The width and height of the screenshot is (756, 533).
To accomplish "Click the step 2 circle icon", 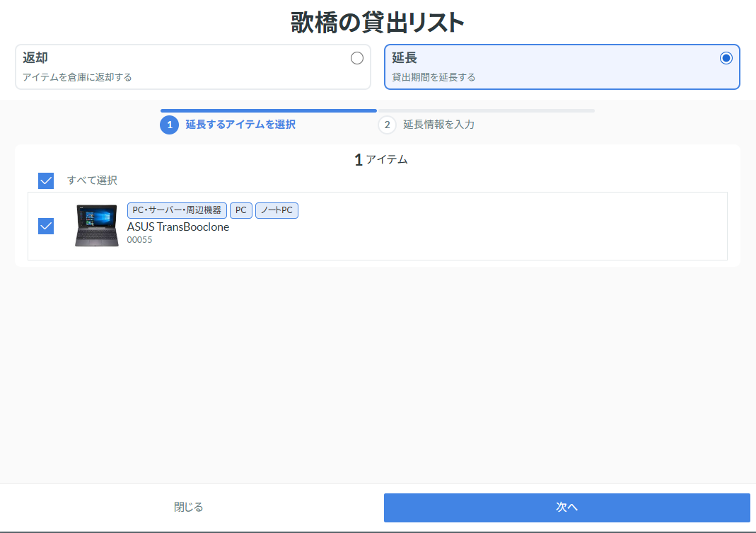I will click(387, 125).
